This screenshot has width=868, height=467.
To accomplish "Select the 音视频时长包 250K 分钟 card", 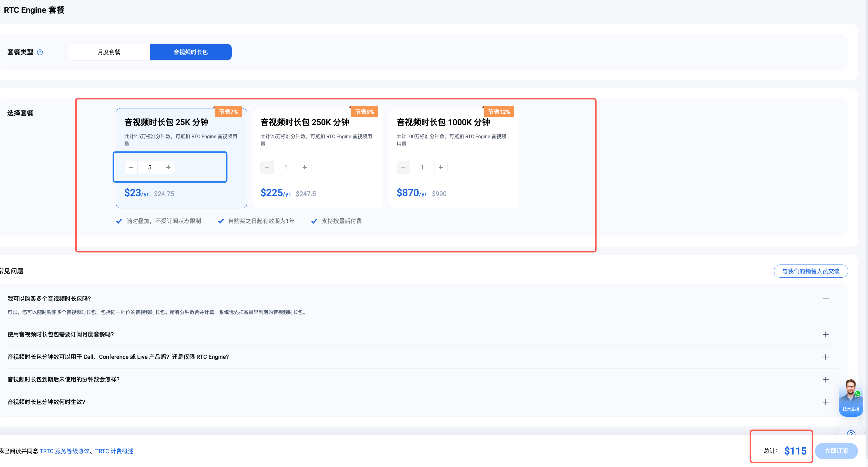I will [x=317, y=158].
